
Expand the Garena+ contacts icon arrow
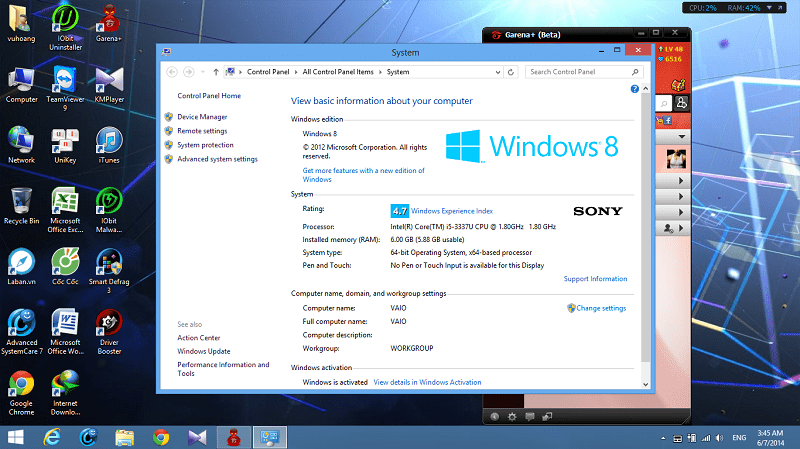pos(681,228)
